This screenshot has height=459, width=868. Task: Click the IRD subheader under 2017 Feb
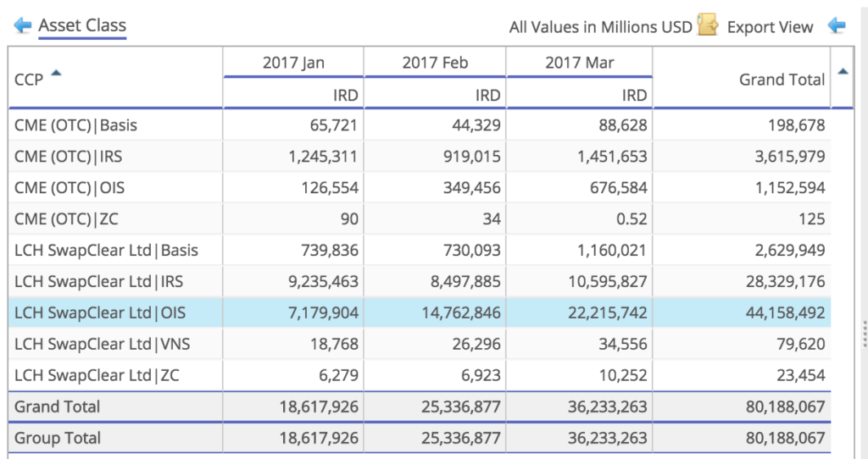pos(487,95)
